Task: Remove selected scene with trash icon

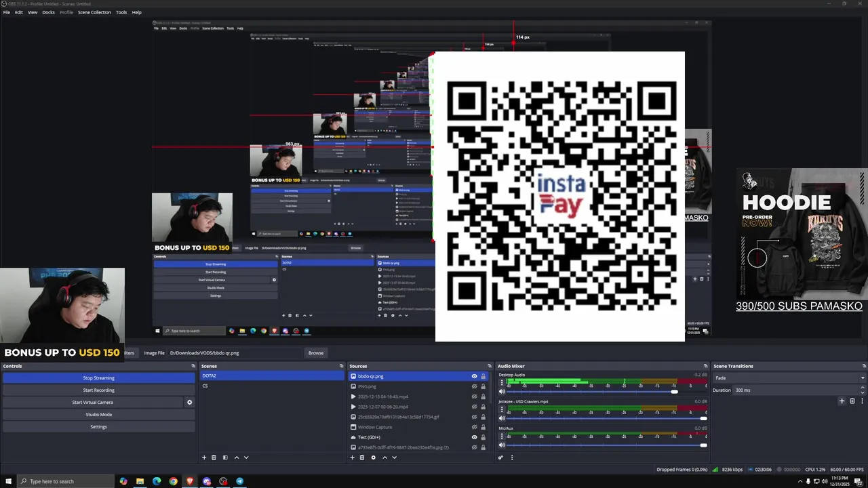Action: coord(214,457)
